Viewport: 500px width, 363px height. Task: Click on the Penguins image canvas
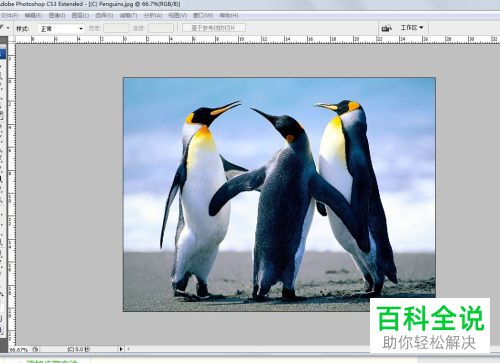click(x=279, y=194)
